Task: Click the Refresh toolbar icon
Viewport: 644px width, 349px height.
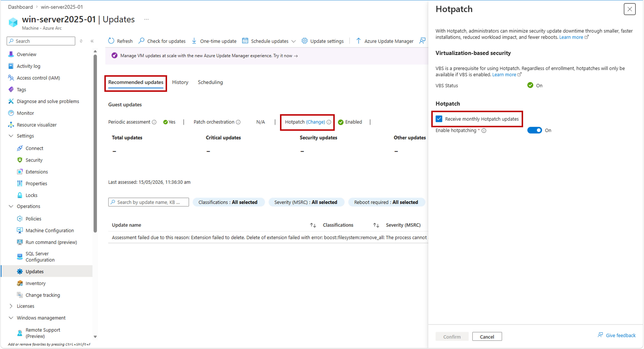Action: click(x=111, y=41)
